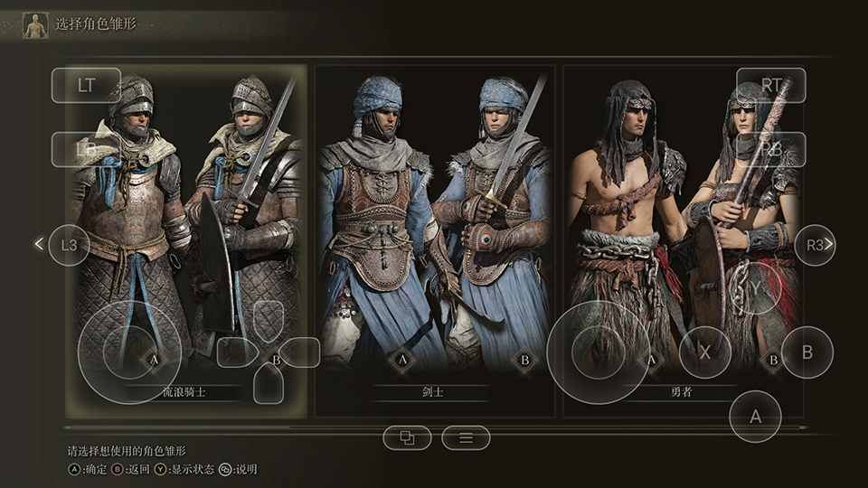Choose body type B for 剑士
The width and height of the screenshot is (868, 488).
[524, 361]
